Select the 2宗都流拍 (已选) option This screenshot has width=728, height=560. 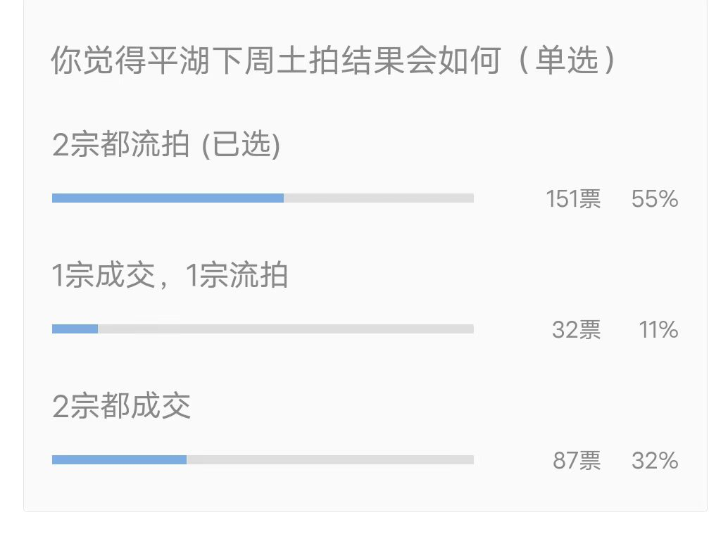166,144
